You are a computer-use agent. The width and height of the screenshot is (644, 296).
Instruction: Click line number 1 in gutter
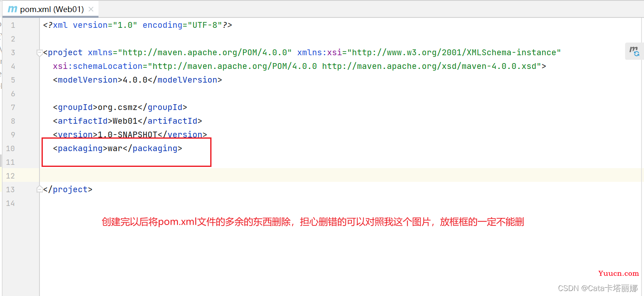[x=13, y=25]
